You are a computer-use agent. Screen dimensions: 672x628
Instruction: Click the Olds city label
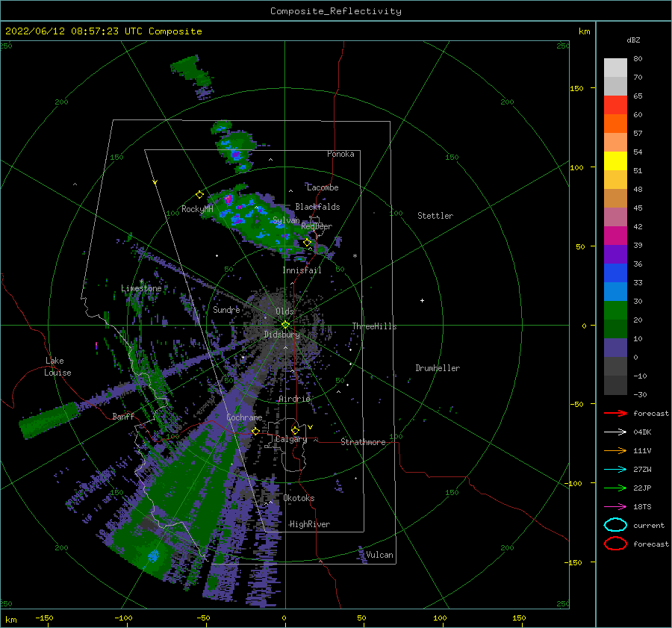[x=284, y=311]
